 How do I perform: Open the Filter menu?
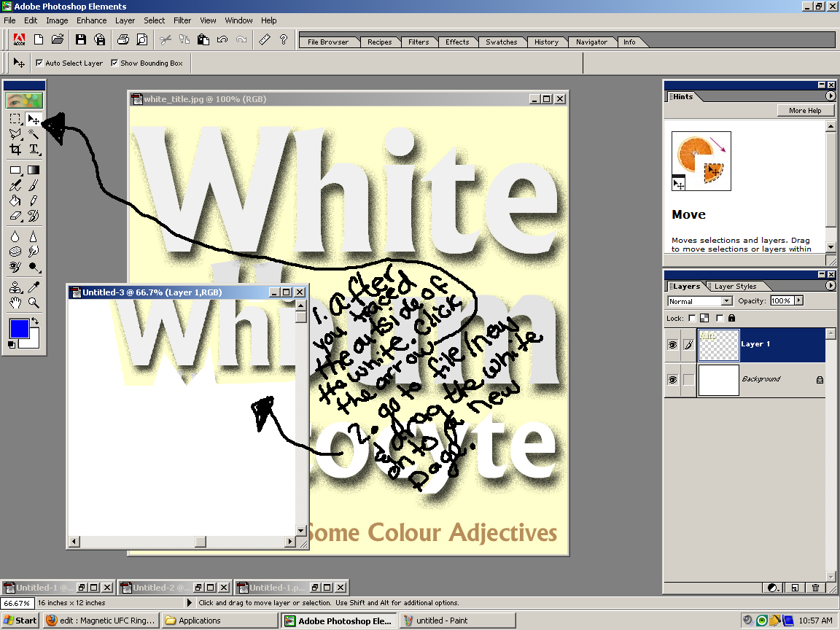[x=182, y=20]
